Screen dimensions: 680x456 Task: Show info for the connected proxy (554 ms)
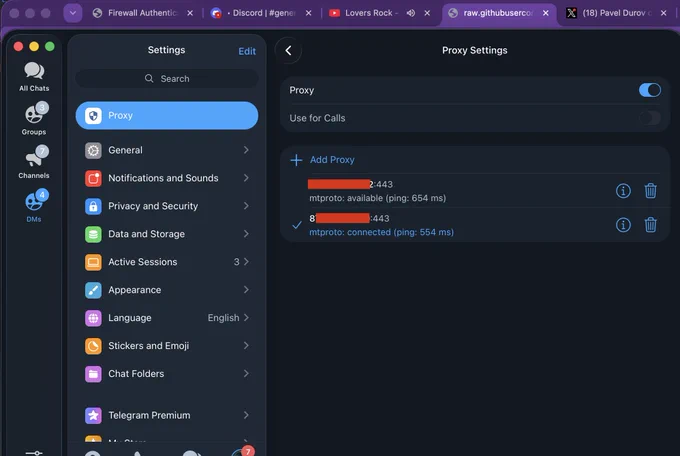click(623, 225)
